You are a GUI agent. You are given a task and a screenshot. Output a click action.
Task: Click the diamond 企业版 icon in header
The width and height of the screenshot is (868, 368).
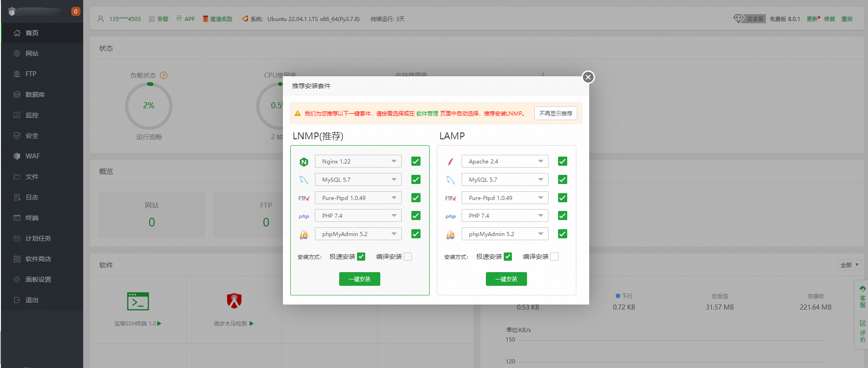(x=739, y=19)
